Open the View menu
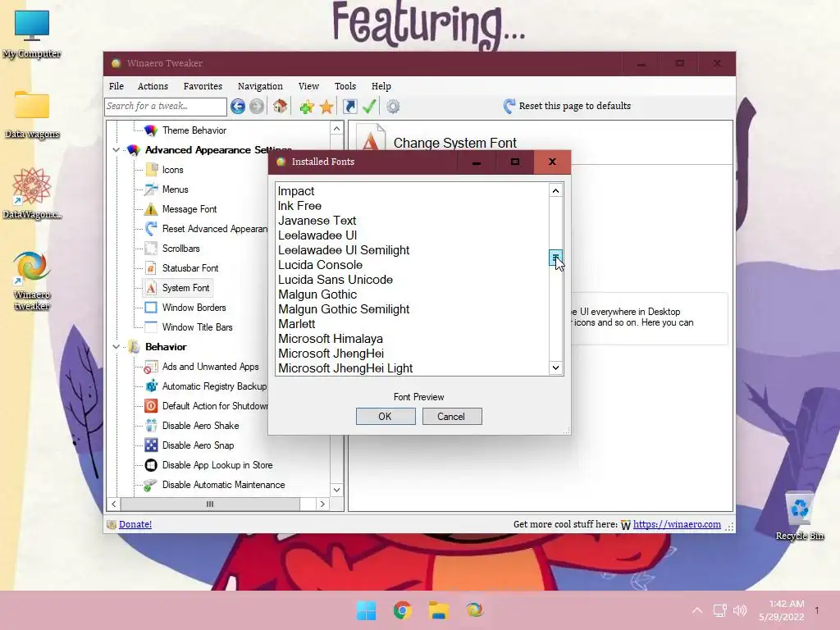This screenshot has height=630, width=840. [308, 86]
